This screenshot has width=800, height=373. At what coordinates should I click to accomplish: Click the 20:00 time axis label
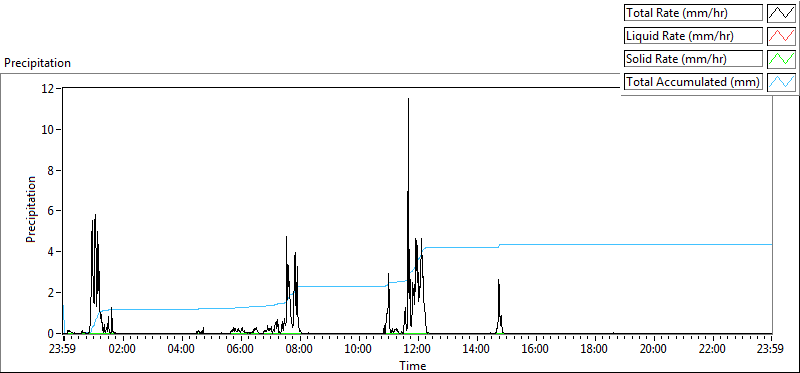pyautogui.click(x=654, y=350)
